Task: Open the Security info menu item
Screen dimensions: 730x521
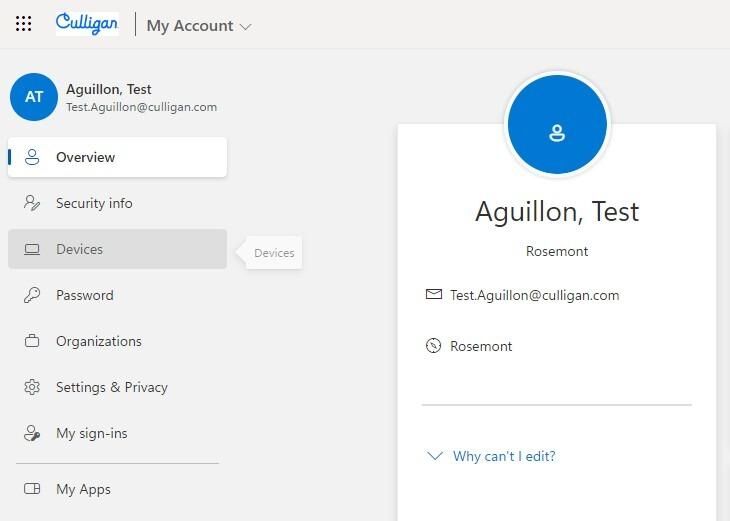Action: 94,203
